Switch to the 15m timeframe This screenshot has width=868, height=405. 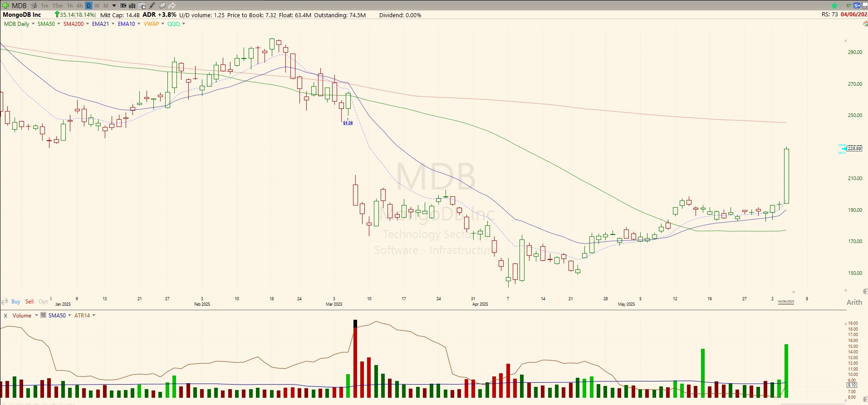[58, 5]
